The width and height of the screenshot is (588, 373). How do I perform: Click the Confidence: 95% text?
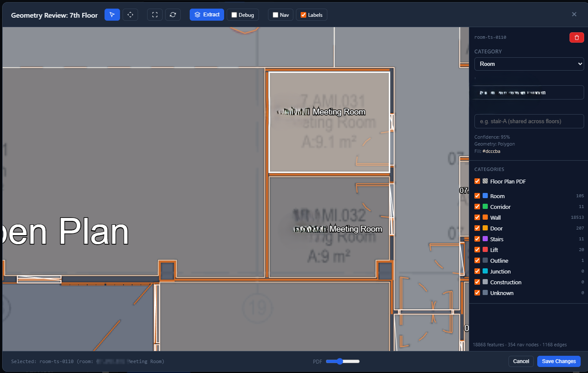tap(492, 137)
